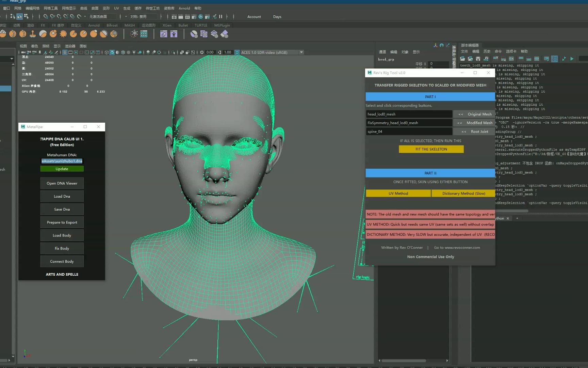This screenshot has height=368, width=588.
Task: Click the save script floppy icon
Action: point(478,59)
